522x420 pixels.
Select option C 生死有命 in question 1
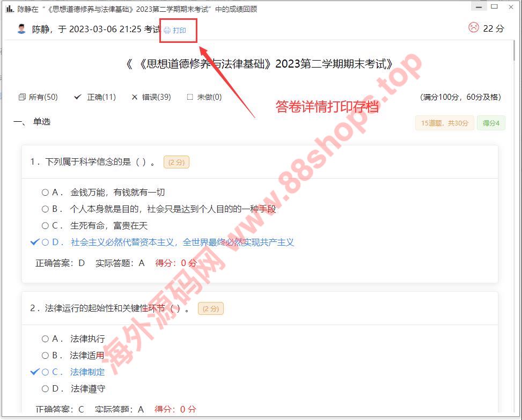point(46,226)
